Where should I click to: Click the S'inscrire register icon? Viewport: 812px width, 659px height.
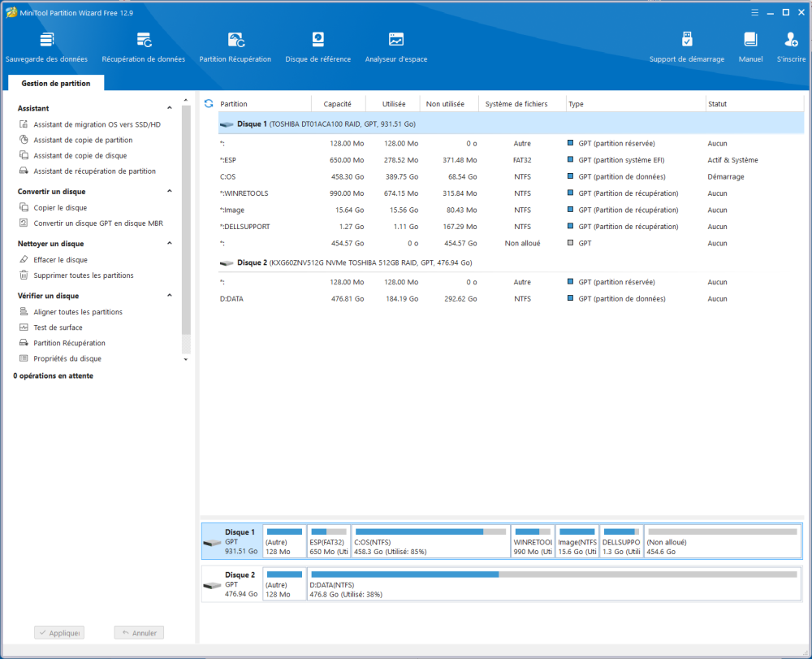coord(791,47)
